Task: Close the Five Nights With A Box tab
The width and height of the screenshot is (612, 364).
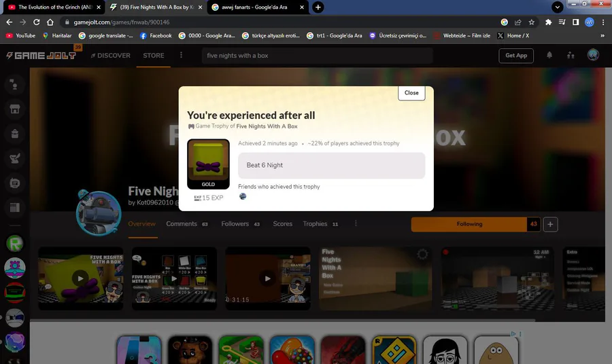Action: pos(200,7)
